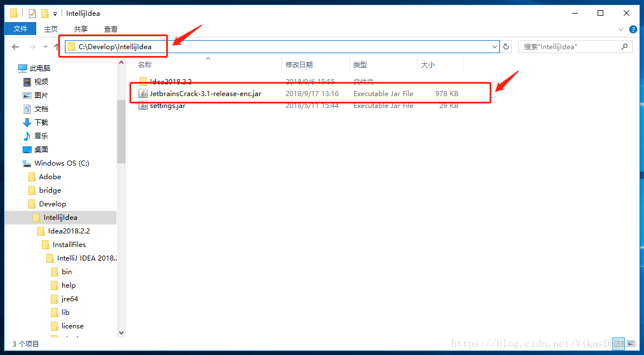Click the navigation pane scroll up arrow
Screen dimensions: 644x355
click(x=121, y=62)
